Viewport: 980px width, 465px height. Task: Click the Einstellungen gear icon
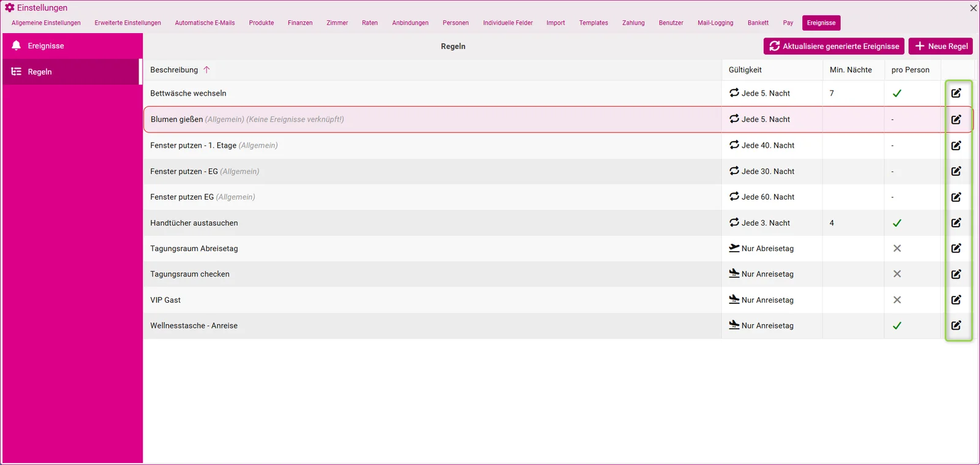10,8
